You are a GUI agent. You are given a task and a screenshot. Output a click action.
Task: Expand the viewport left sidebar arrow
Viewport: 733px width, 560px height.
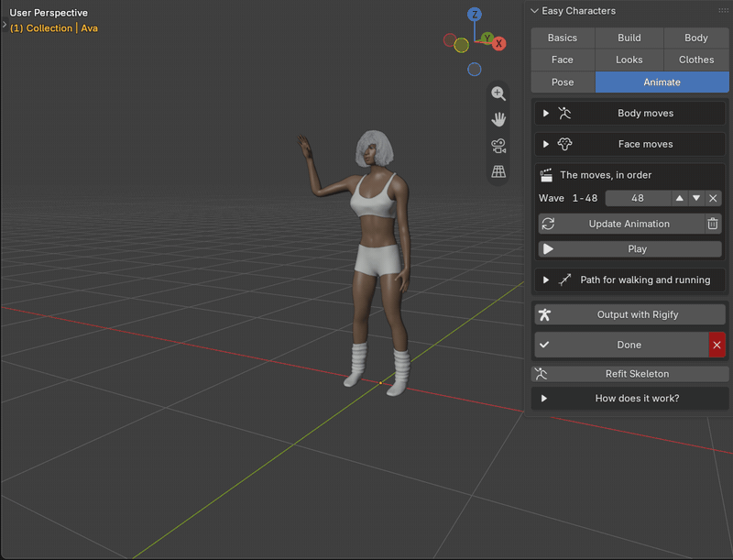point(5,24)
